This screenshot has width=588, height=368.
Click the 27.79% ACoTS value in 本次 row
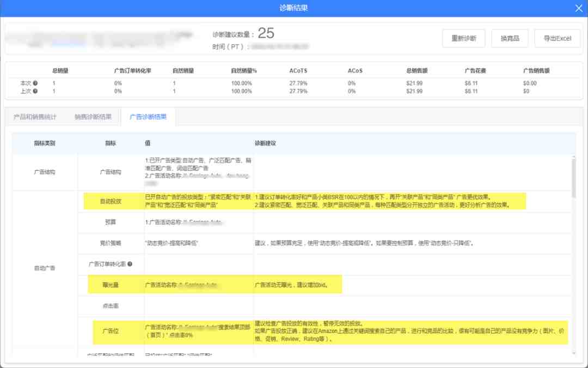(x=298, y=83)
